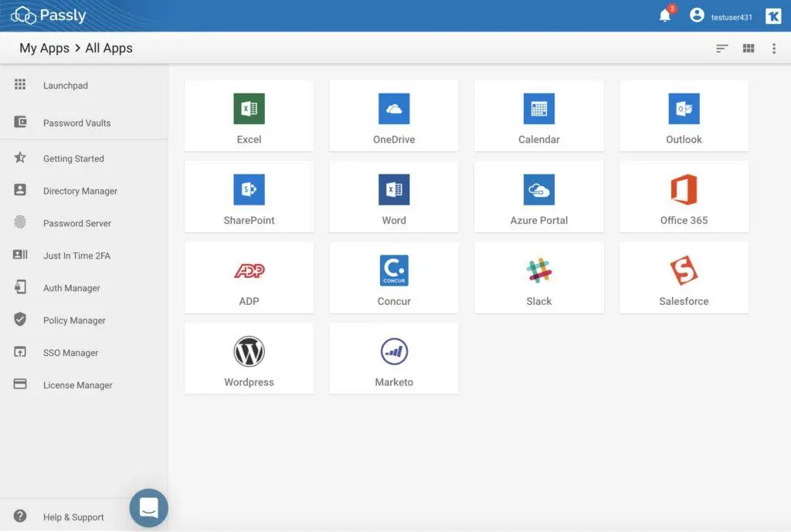Click the Office 365 tile label

(684, 220)
